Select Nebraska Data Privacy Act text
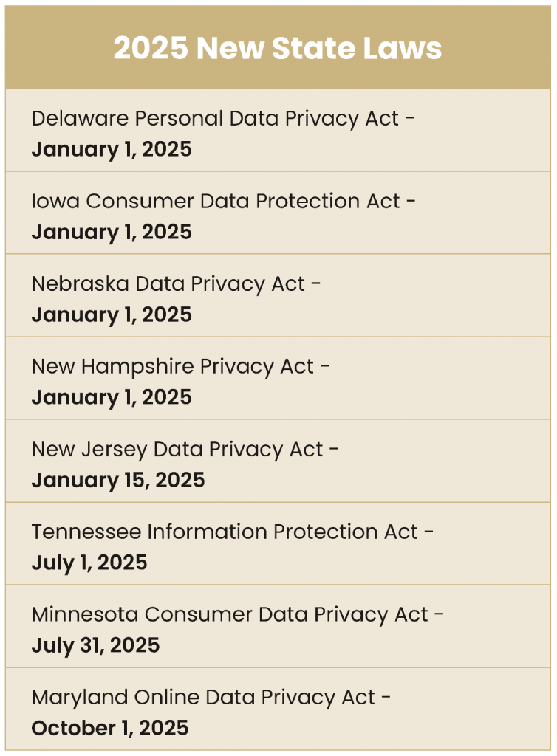Image resolution: width=557 pixels, height=756 pixels. [168, 284]
